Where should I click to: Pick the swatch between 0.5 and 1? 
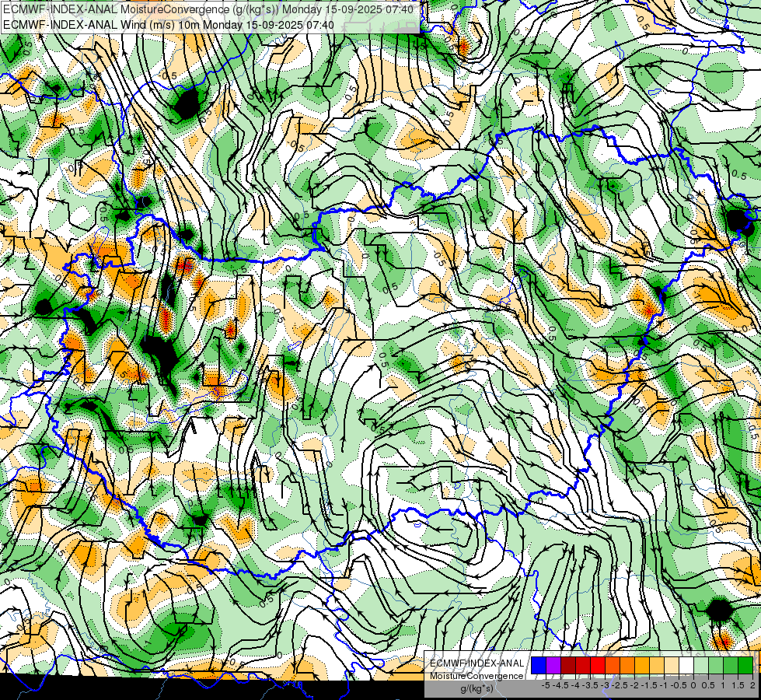click(x=717, y=666)
